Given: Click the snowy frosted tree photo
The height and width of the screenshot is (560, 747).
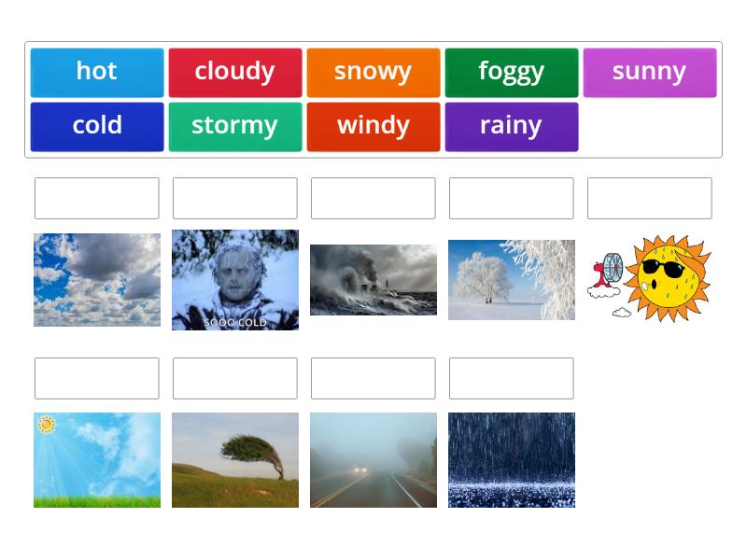Looking at the screenshot, I should click(511, 278).
